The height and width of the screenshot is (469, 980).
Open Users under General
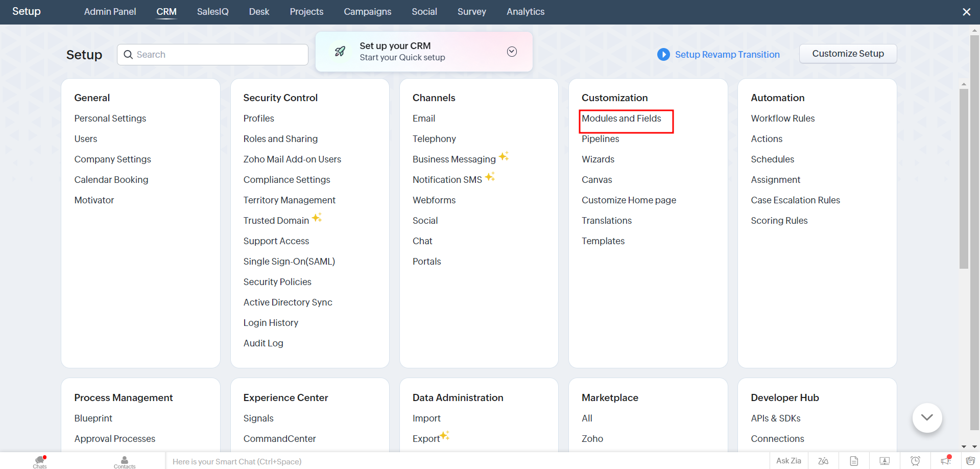coord(86,139)
